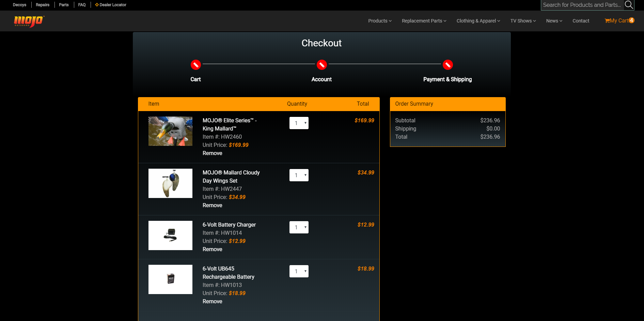Screen dimensions: 644x321
Task: Click the Order Summary heading
Action: pyautogui.click(x=414, y=104)
